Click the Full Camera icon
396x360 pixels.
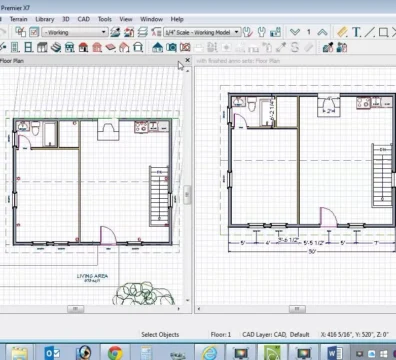(x=172, y=47)
